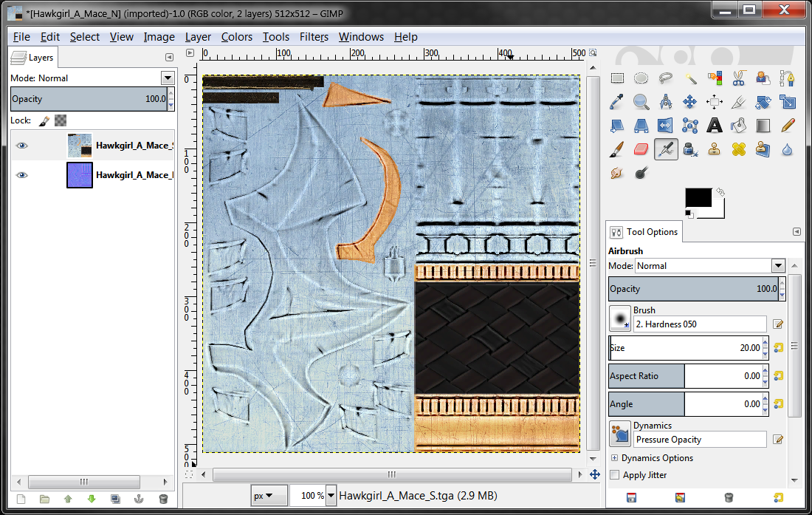
Task: Expand the Dynamics Options section
Action: [614, 458]
